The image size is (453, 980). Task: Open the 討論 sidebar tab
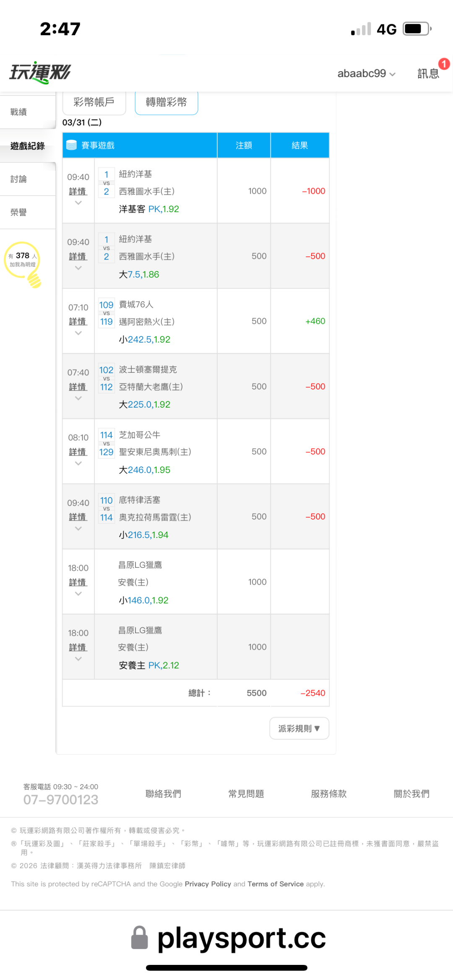pyautogui.click(x=19, y=179)
